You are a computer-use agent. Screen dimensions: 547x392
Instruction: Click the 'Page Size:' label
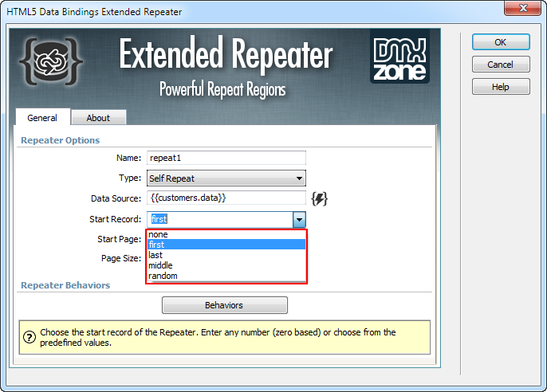[x=121, y=258]
